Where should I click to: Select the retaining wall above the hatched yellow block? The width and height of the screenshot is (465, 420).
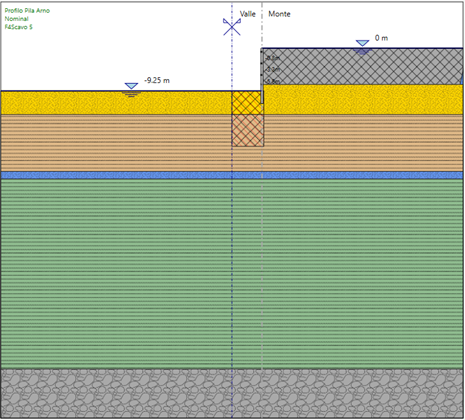(262, 76)
